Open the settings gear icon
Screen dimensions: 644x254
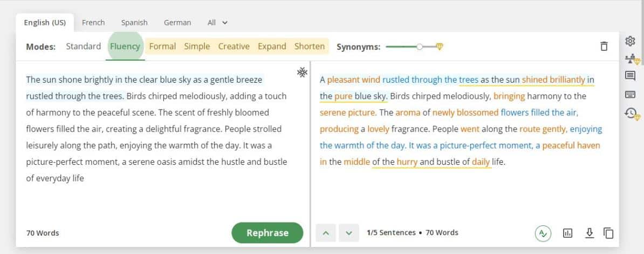pyautogui.click(x=630, y=41)
